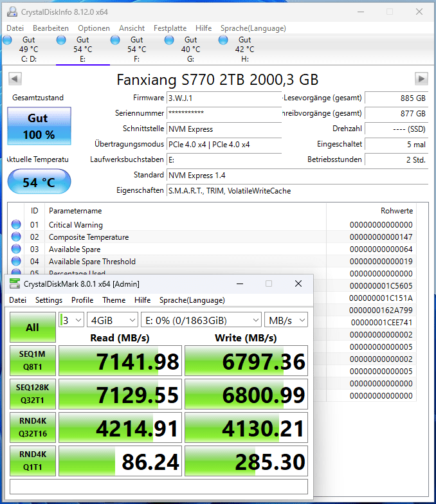The height and width of the screenshot is (504, 436).
Task: Go to previous disk with left arrow
Action: 15,78
